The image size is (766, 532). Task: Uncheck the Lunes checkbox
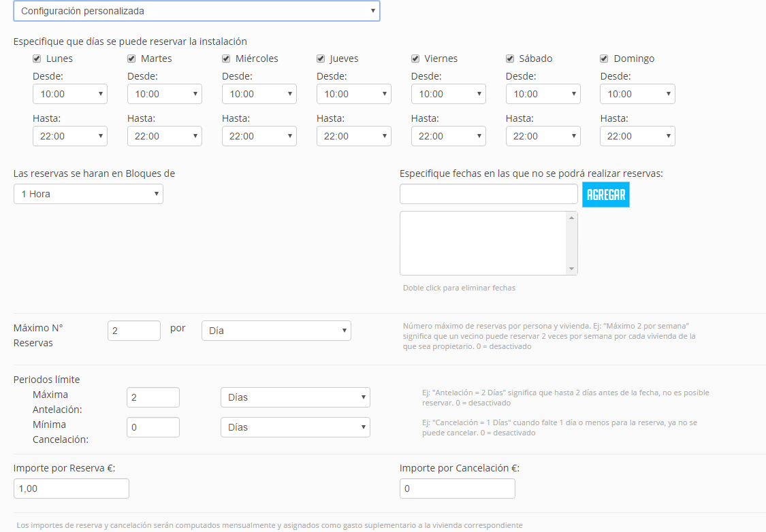(37, 59)
